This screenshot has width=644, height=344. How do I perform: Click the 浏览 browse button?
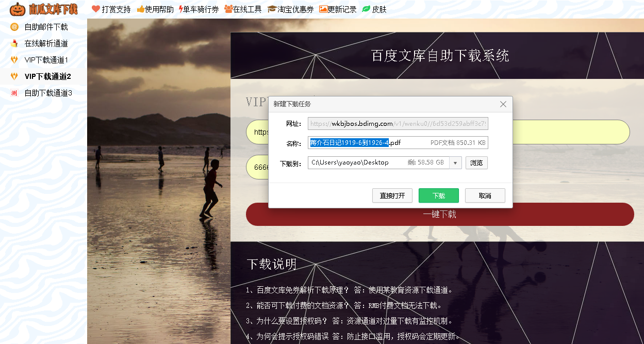click(x=476, y=163)
